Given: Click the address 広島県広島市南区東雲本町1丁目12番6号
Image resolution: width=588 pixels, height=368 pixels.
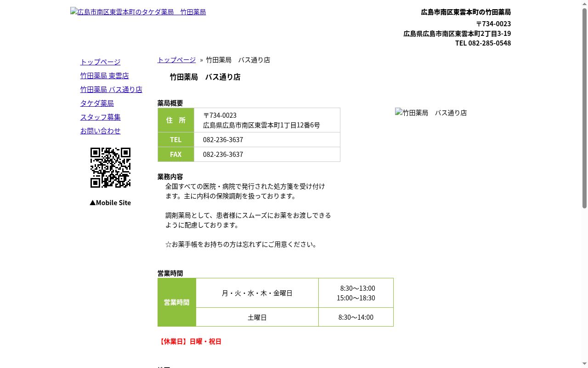Looking at the screenshot, I should [x=261, y=125].
